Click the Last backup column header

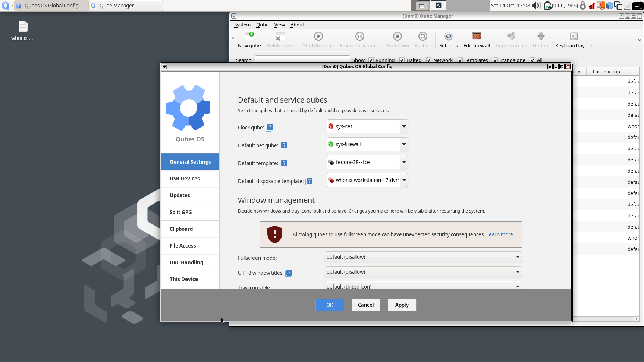point(606,72)
